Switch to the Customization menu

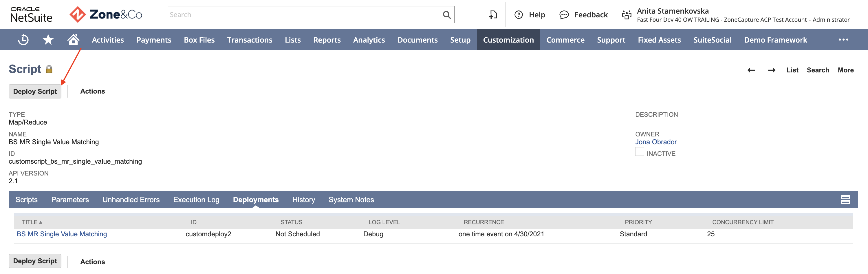pos(508,39)
